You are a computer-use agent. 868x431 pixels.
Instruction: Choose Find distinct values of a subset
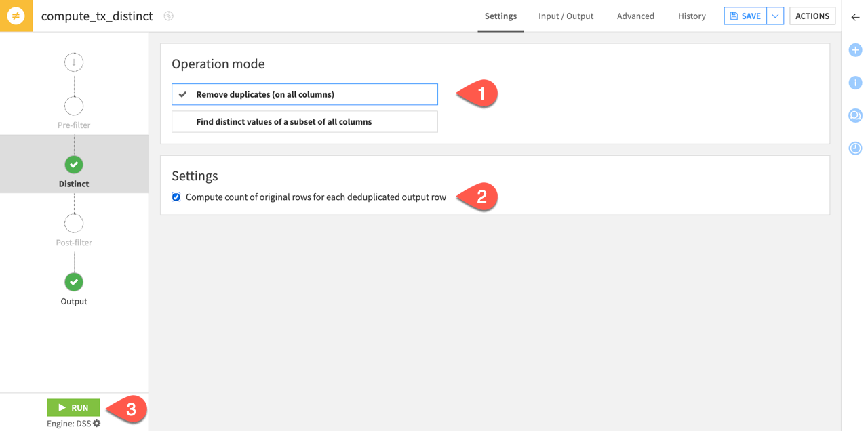tap(304, 121)
